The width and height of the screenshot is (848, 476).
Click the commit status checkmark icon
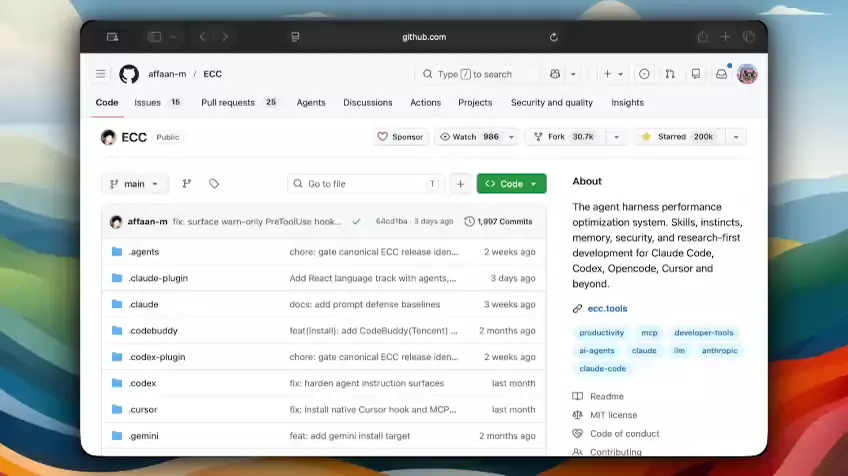tap(356, 222)
